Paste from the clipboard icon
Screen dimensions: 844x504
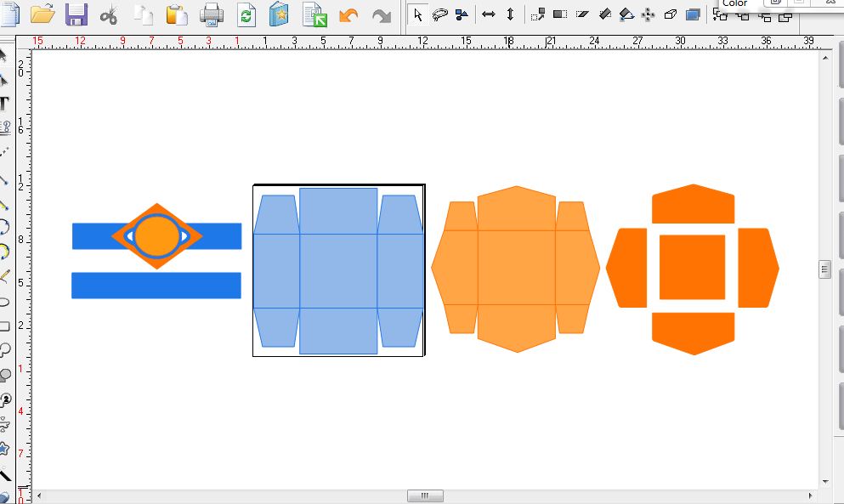(x=177, y=14)
